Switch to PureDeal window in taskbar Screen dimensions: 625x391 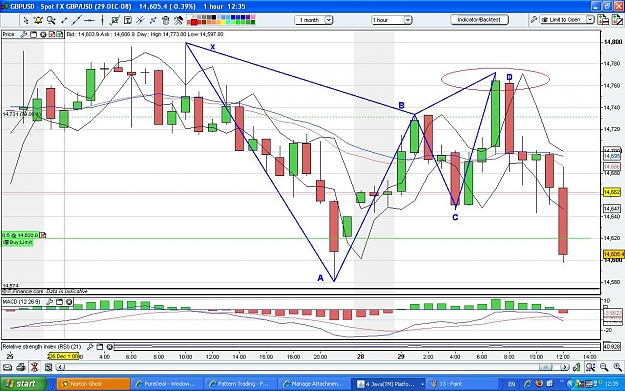point(167,384)
